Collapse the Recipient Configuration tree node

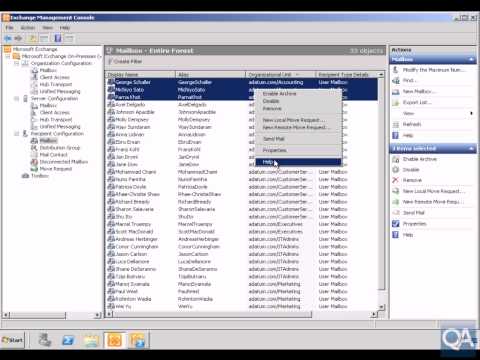tap(16, 134)
